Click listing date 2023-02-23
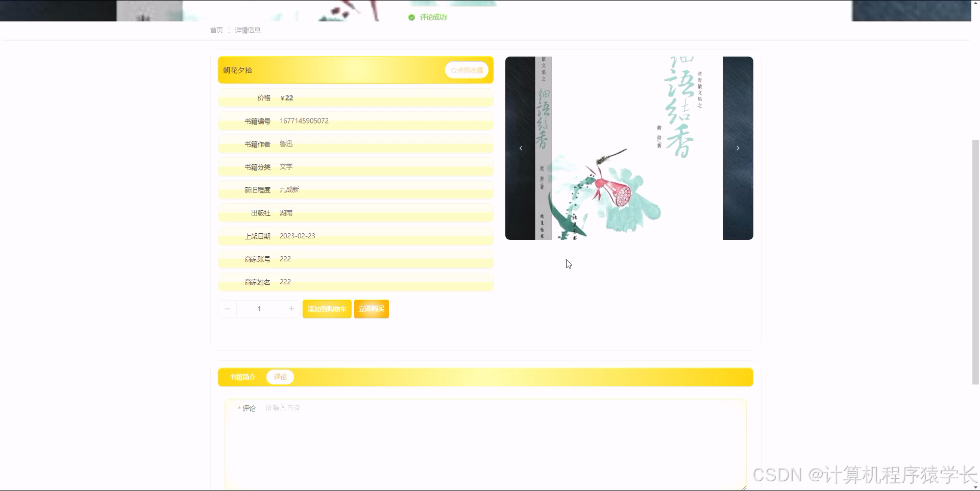The height and width of the screenshot is (491, 980). tap(298, 236)
